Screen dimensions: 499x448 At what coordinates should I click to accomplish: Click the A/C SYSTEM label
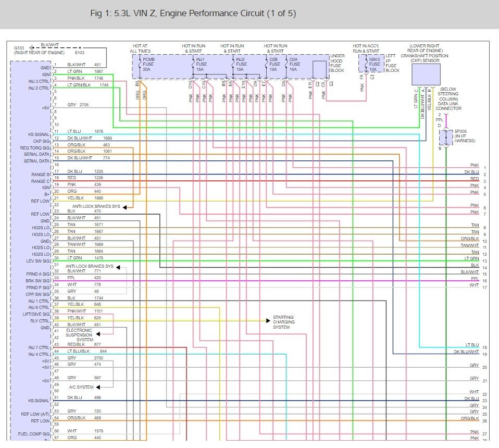point(81,387)
